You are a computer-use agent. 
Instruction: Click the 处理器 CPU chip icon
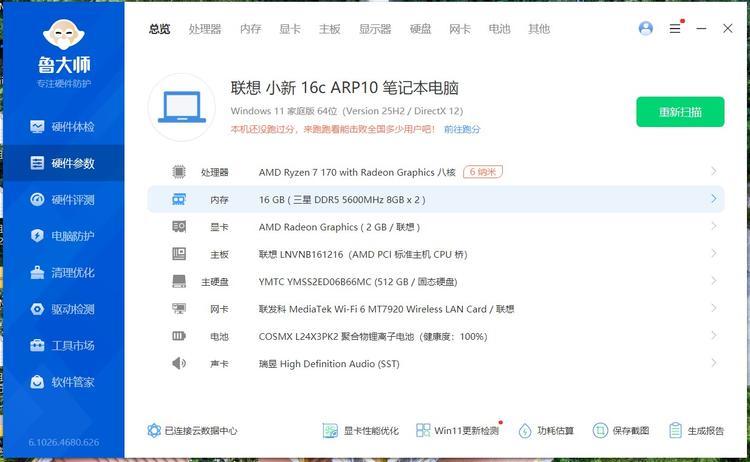179,172
